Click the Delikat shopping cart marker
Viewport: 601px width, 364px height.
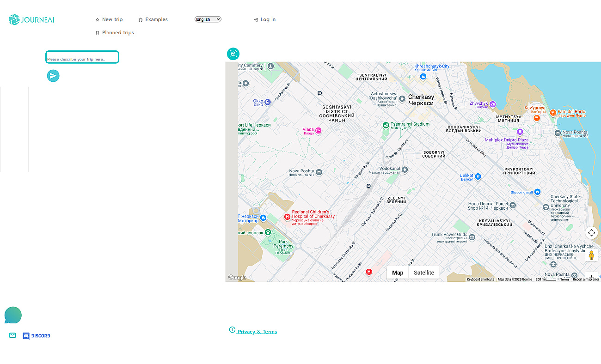click(478, 176)
